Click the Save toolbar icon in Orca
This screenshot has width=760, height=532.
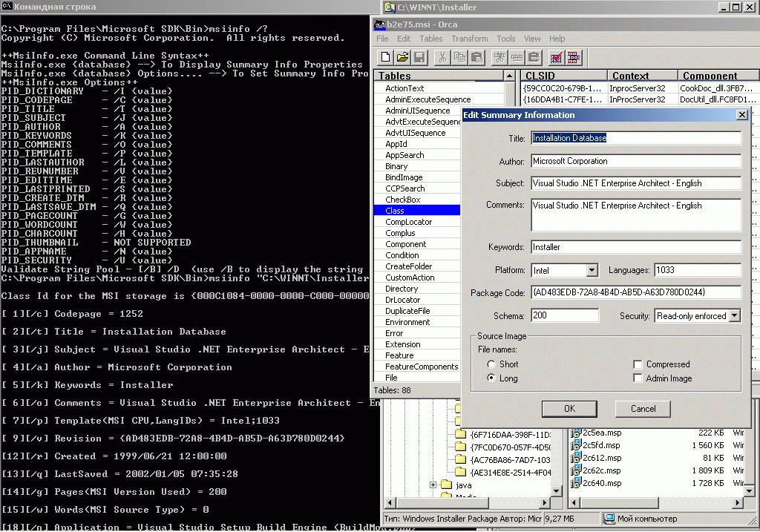[419, 58]
